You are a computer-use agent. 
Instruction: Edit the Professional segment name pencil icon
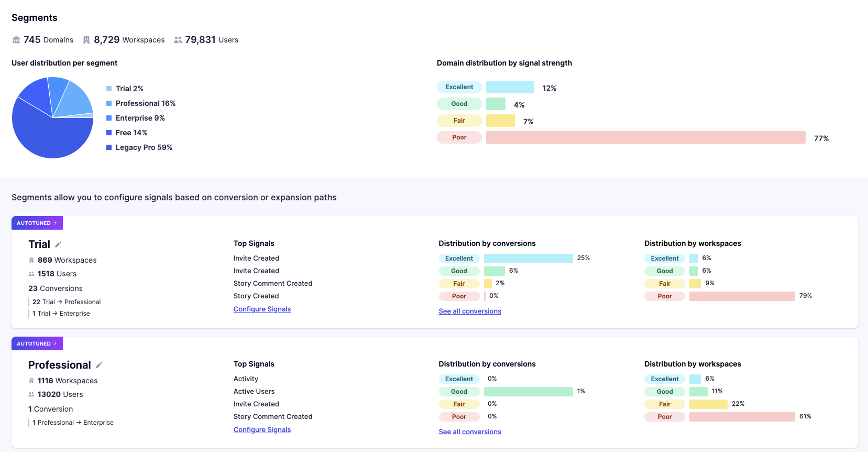pos(99,365)
